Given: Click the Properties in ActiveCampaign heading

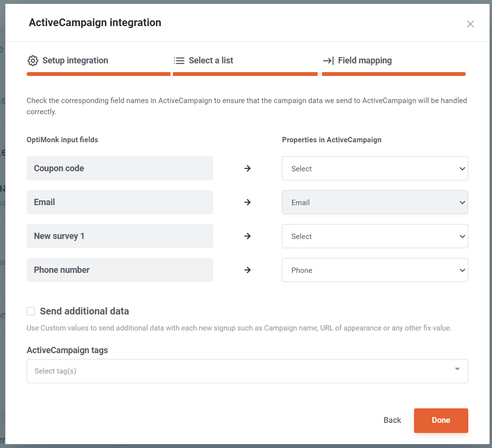Looking at the screenshot, I should pyautogui.click(x=332, y=140).
